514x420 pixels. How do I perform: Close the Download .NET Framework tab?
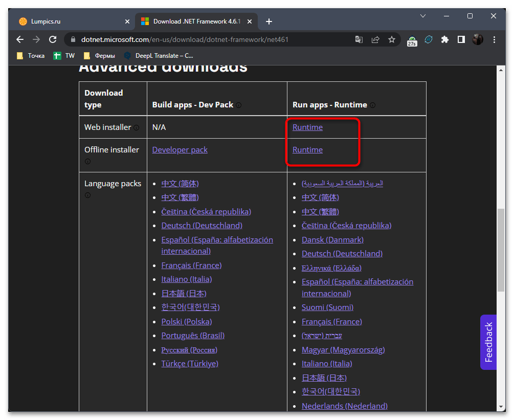pos(250,21)
